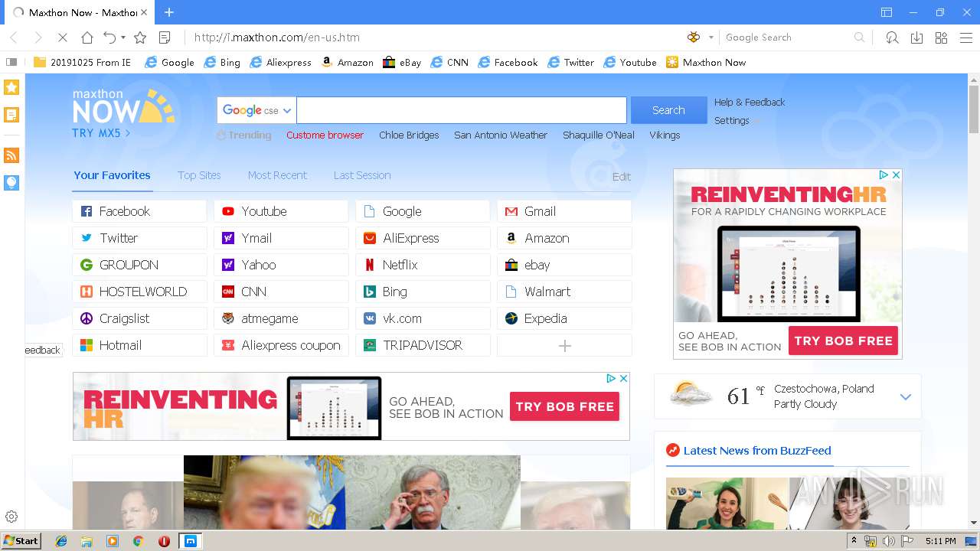Open undo history dropdown arrow

[x=122, y=37]
